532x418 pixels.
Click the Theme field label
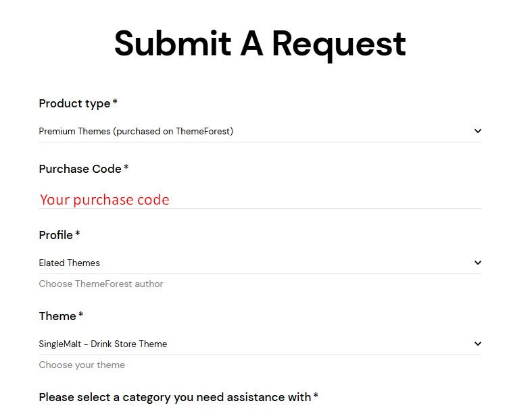tap(57, 316)
